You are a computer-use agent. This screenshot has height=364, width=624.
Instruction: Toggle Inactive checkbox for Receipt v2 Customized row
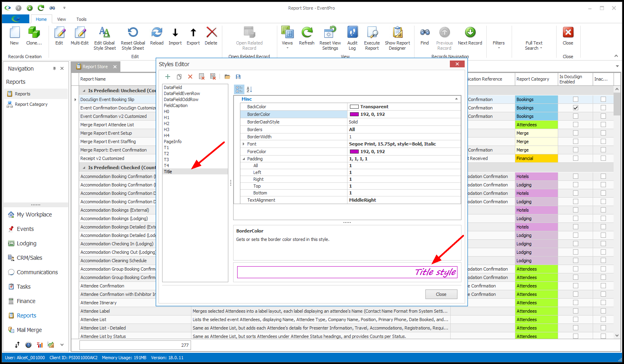[x=603, y=158]
